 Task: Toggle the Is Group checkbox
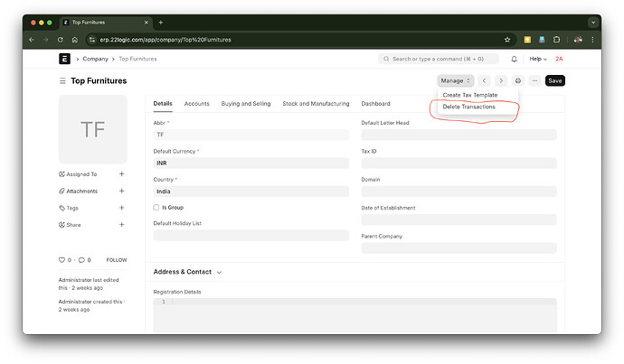click(156, 208)
